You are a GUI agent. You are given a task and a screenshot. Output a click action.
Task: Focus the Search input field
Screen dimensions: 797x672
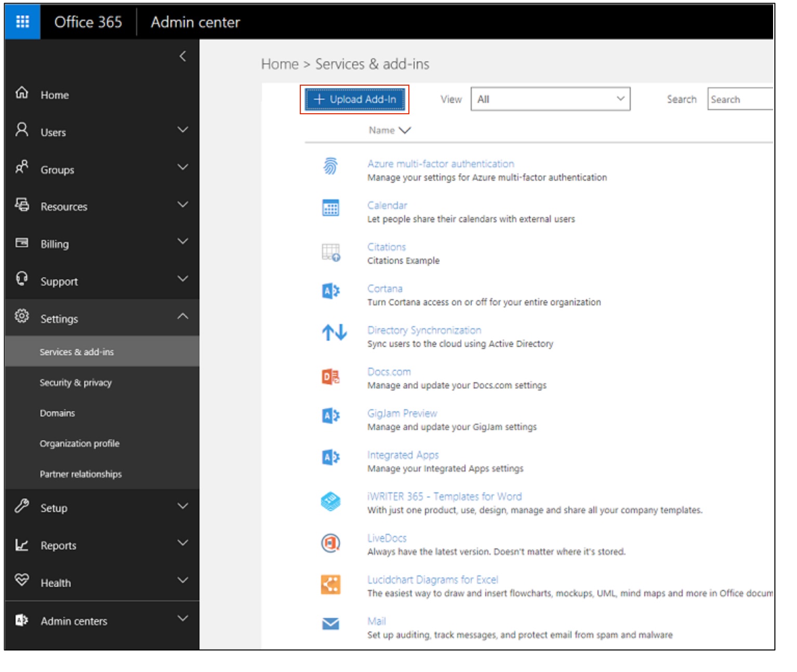(x=740, y=99)
